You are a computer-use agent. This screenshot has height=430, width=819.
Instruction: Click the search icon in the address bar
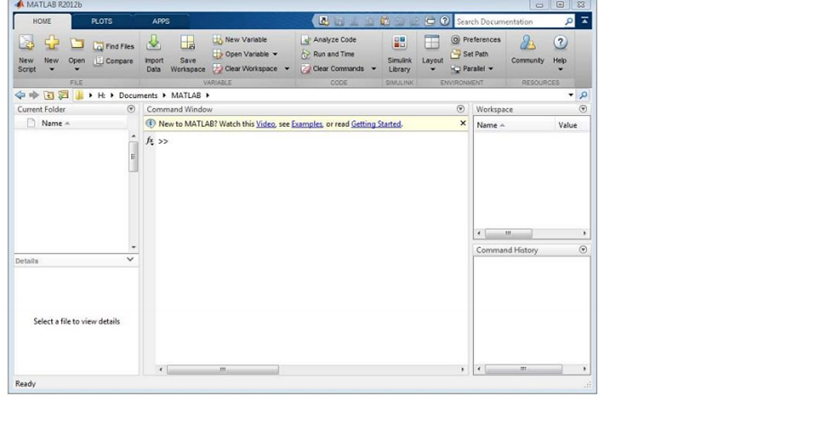tap(583, 95)
